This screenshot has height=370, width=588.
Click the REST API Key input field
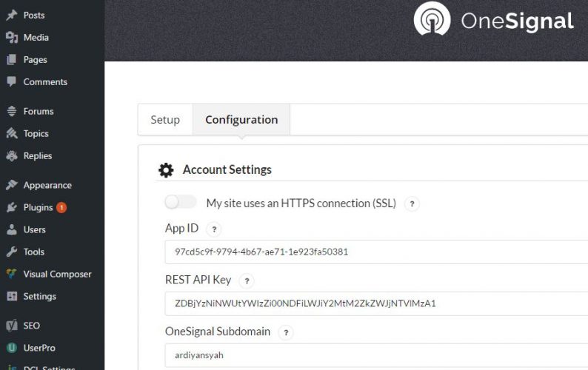coord(376,303)
